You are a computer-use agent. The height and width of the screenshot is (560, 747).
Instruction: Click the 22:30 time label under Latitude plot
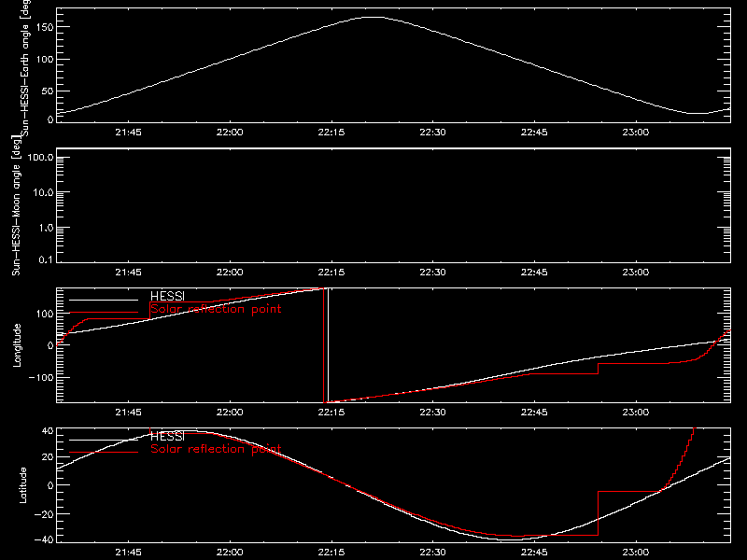(x=432, y=553)
